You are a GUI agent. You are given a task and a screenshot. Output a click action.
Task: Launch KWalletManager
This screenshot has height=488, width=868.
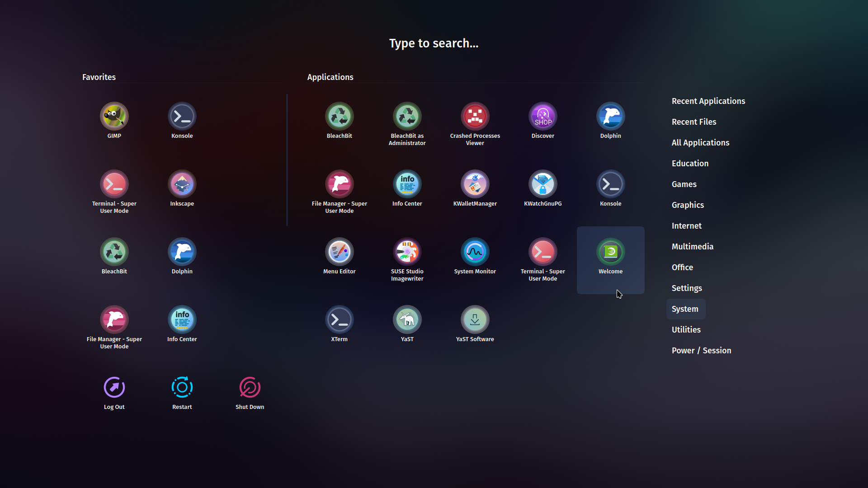(475, 188)
